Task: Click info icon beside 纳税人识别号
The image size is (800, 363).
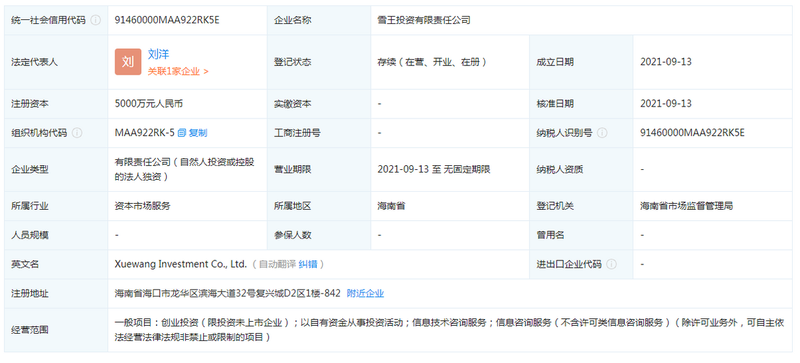Action: tap(602, 133)
